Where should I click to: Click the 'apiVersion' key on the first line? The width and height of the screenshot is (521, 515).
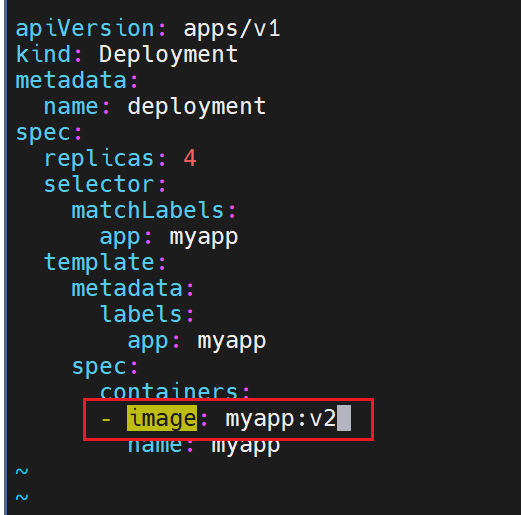(85, 29)
